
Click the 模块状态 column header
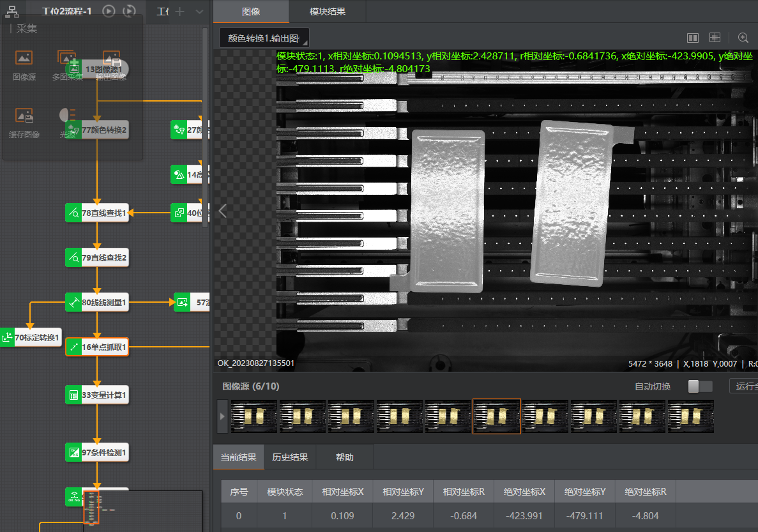pyautogui.click(x=285, y=491)
